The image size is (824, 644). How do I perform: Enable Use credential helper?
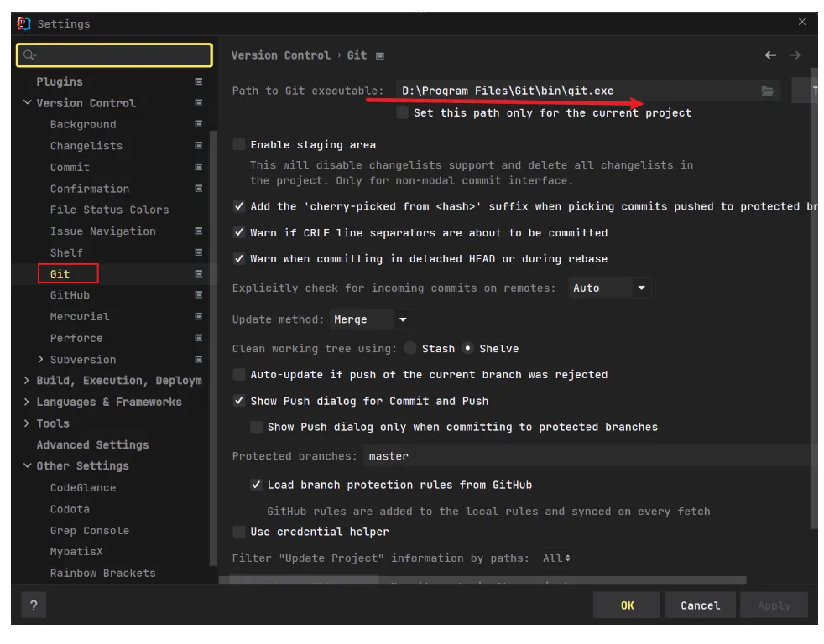click(x=239, y=532)
